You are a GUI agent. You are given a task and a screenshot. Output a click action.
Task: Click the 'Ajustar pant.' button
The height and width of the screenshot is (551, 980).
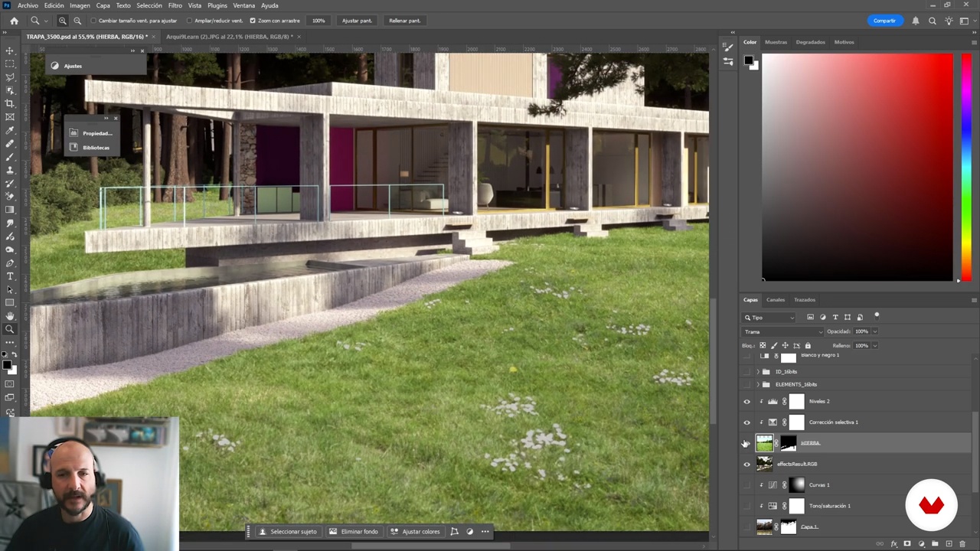(356, 21)
